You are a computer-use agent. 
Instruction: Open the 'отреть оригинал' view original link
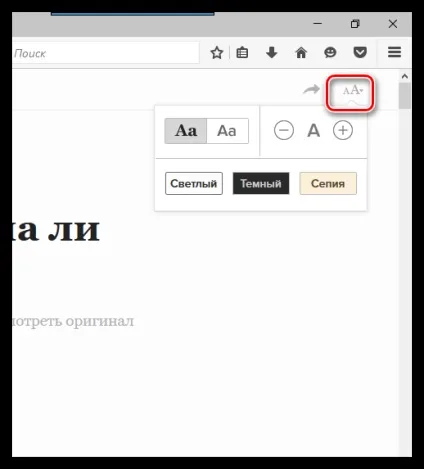[x=73, y=322]
